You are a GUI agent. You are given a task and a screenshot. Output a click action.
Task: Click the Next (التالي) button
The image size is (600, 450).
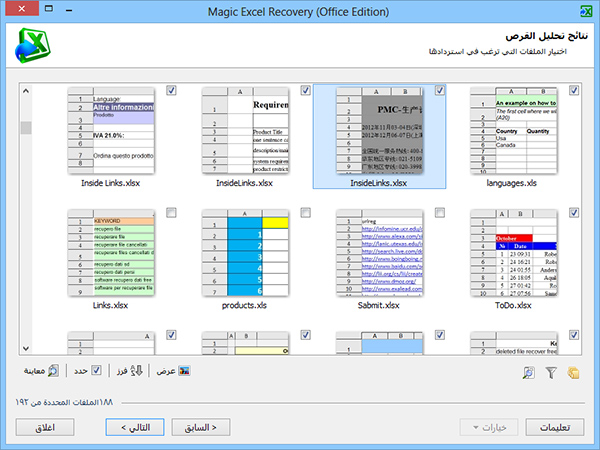pyautogui.click(x=135, y=427)
